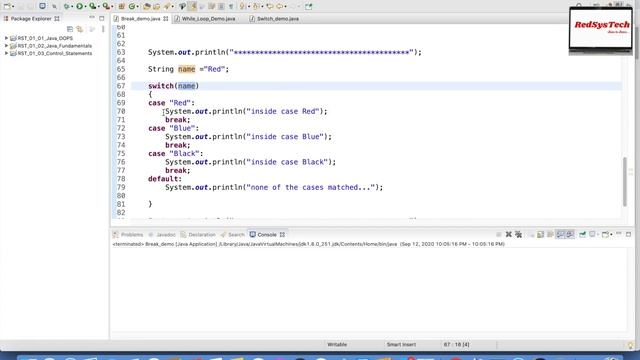Toggle Link with Editor in Package Explorer
The width and height of the screenshot is (640, 360).
tap(80, 29)
